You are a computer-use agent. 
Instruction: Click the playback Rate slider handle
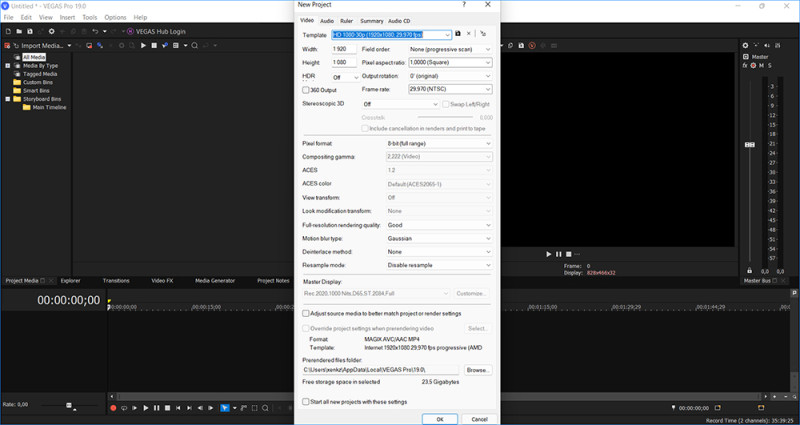pos(69,405)
